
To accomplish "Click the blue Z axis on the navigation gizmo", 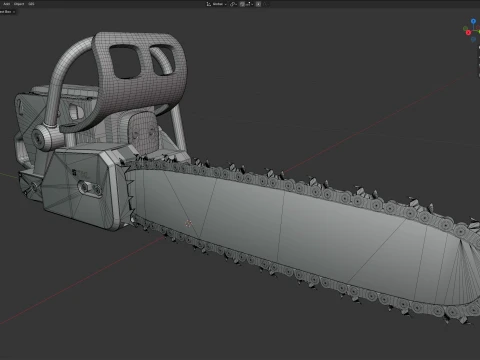I will tap(473, 21).
